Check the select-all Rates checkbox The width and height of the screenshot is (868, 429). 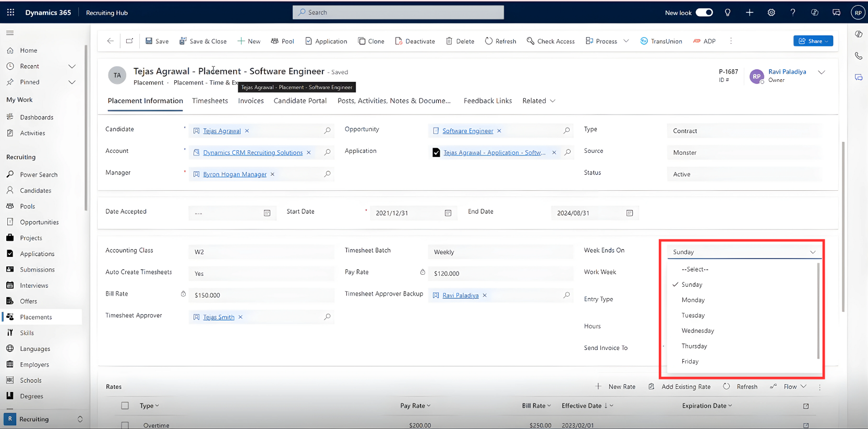coord(125,406)
